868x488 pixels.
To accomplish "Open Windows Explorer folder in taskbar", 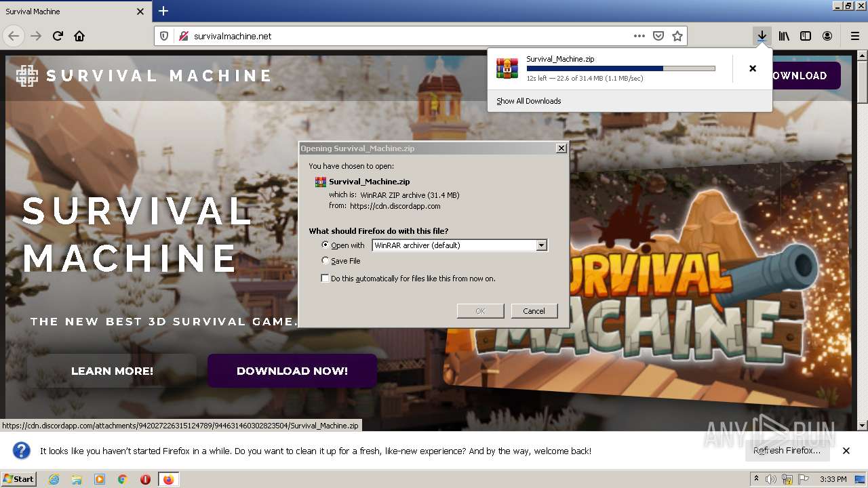I will click(77, 479).
